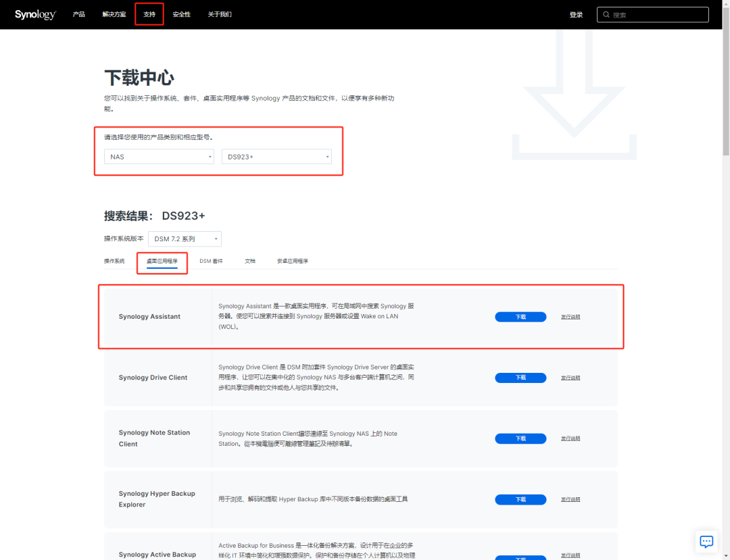The image size is (730, 560).
Task: Open the 支持 menu
Action: click(149, 14)
